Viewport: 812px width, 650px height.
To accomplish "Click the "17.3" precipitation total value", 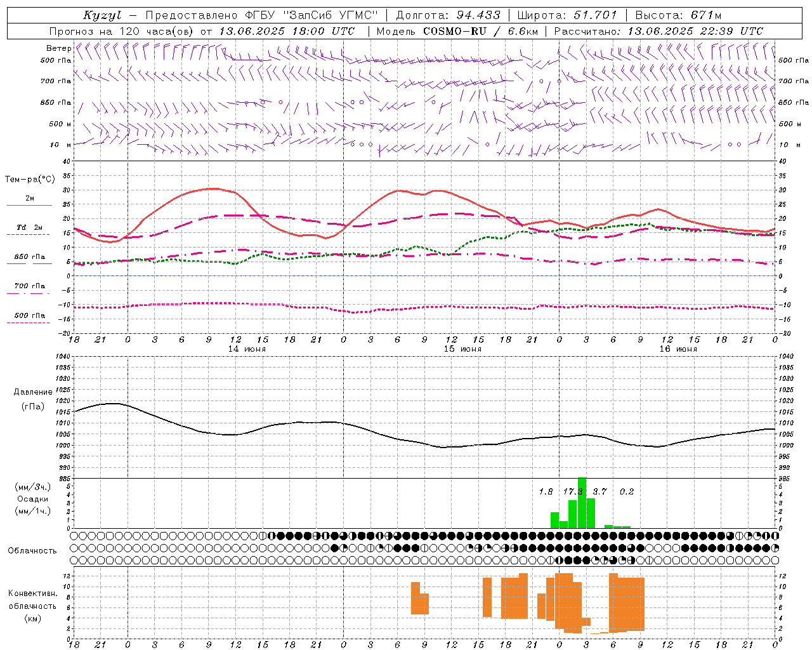I will tap(572, 492).
